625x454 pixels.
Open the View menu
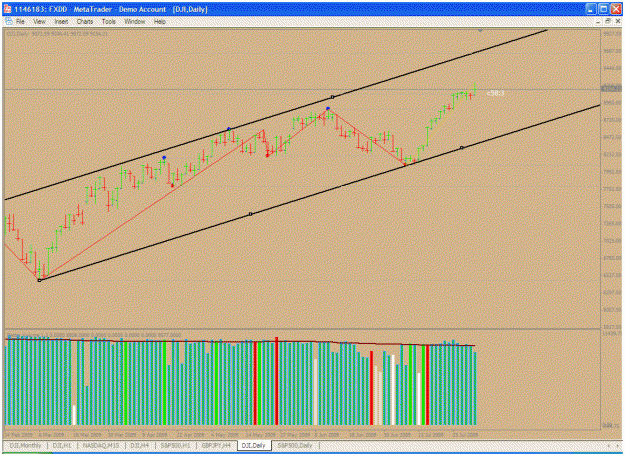tap(39, 22)
